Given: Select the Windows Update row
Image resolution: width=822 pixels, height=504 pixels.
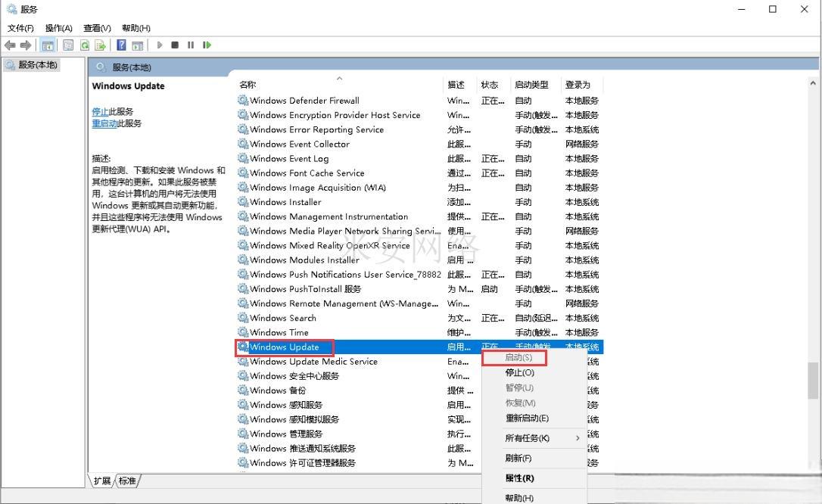Looking at the screenshot, I should (x=419, y=347).
